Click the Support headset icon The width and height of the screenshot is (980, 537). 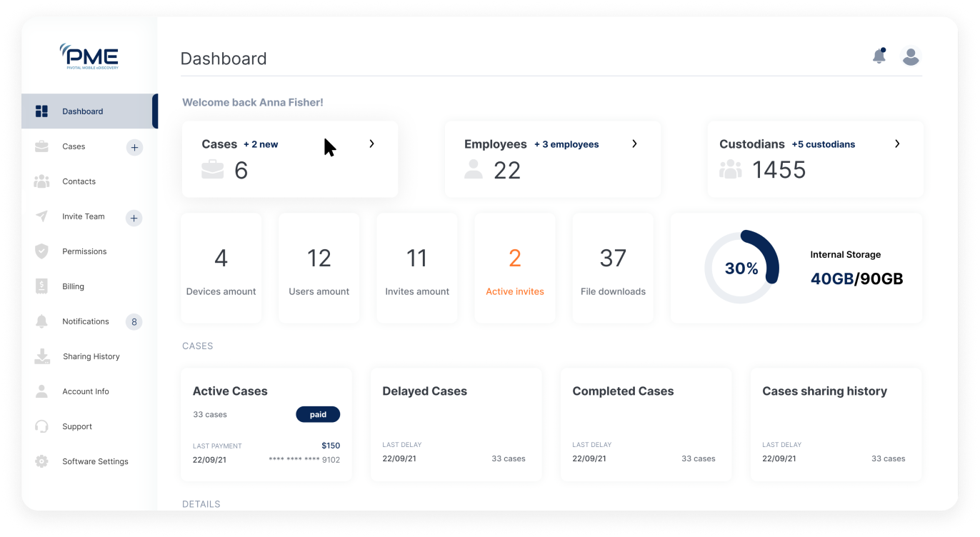[41, 426]
